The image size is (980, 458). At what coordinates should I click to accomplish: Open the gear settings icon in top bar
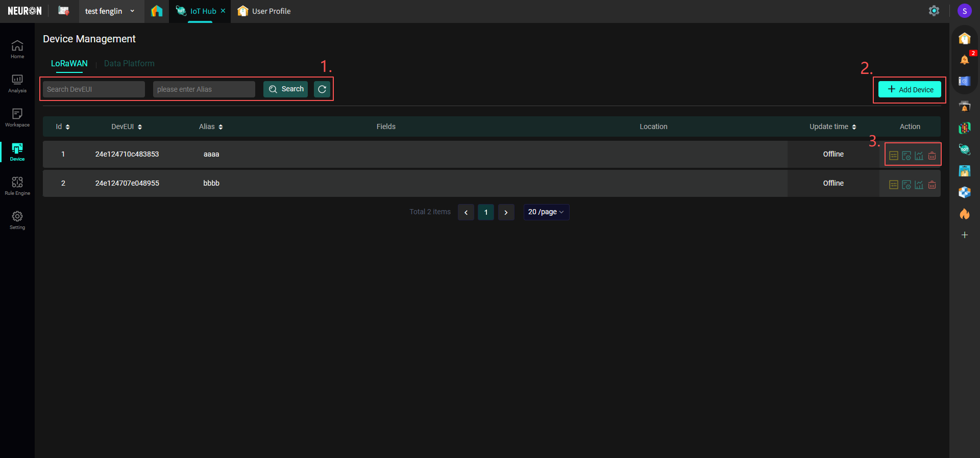tap(934, 11)
